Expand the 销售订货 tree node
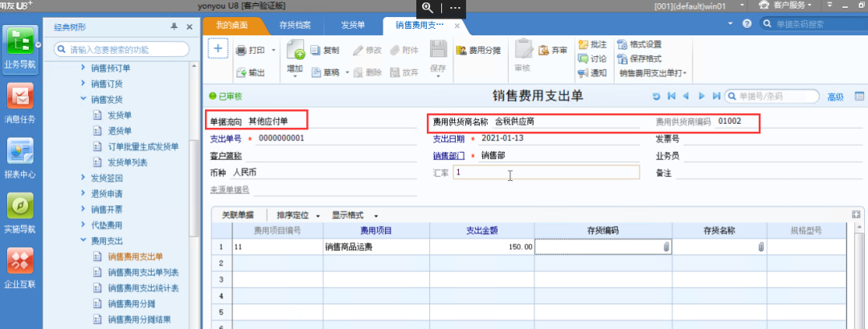Screen dimensions: 868x329 click(x=83, y=84)
